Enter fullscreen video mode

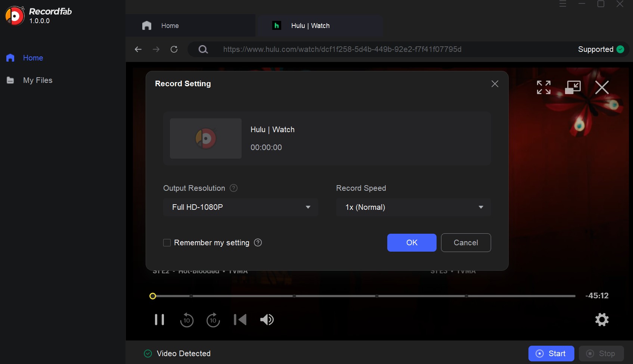(x=544, y=87)
